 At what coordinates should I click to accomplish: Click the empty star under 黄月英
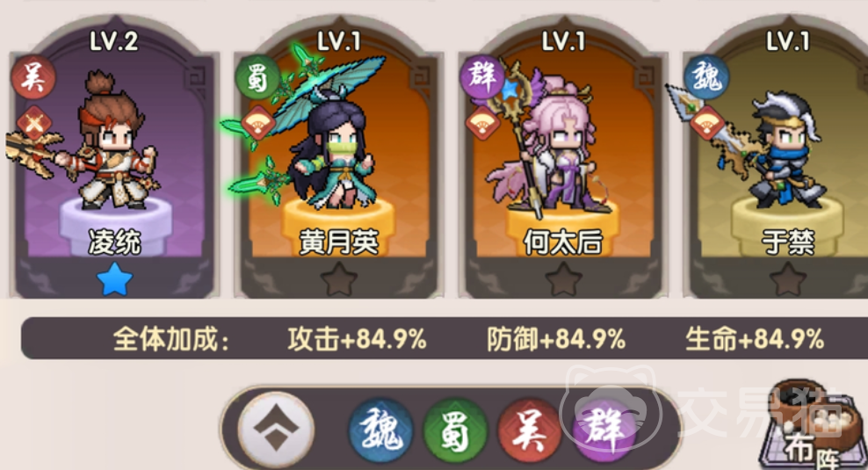pos(339,279)
